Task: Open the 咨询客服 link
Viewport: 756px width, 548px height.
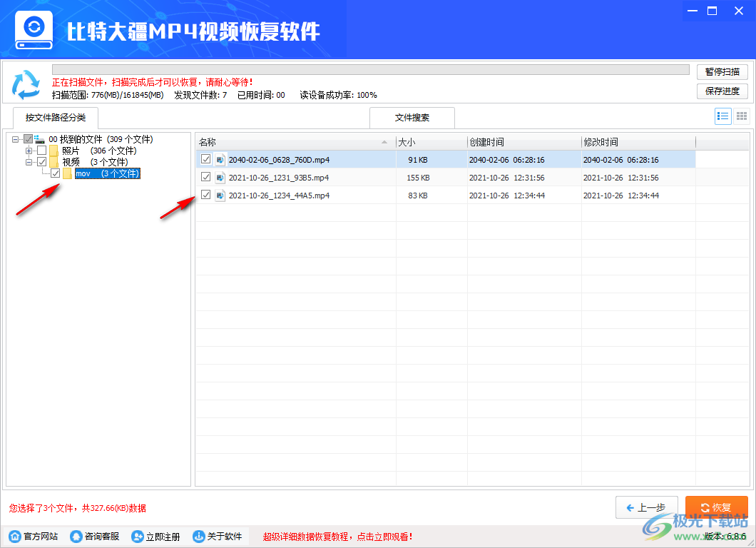Action: 102,537
